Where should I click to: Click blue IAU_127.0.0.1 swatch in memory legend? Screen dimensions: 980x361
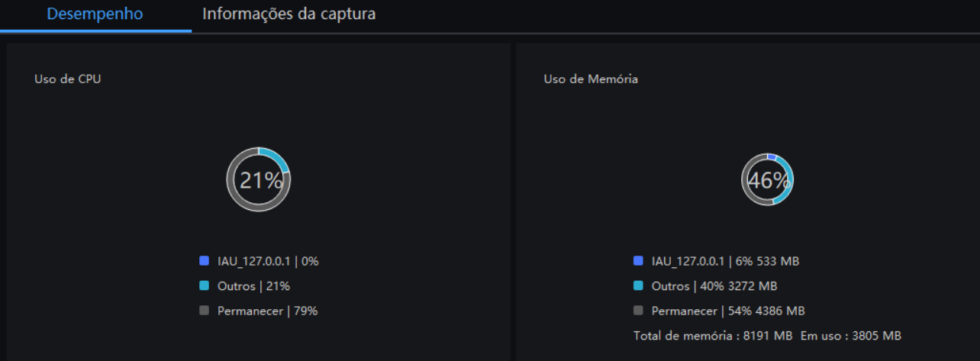pyautogui.click(x=638, y=261)
